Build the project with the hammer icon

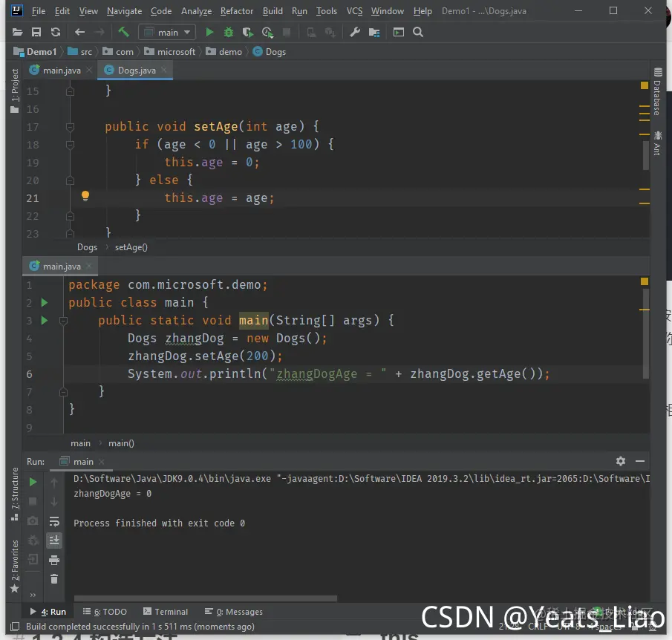tap(123, 32)
